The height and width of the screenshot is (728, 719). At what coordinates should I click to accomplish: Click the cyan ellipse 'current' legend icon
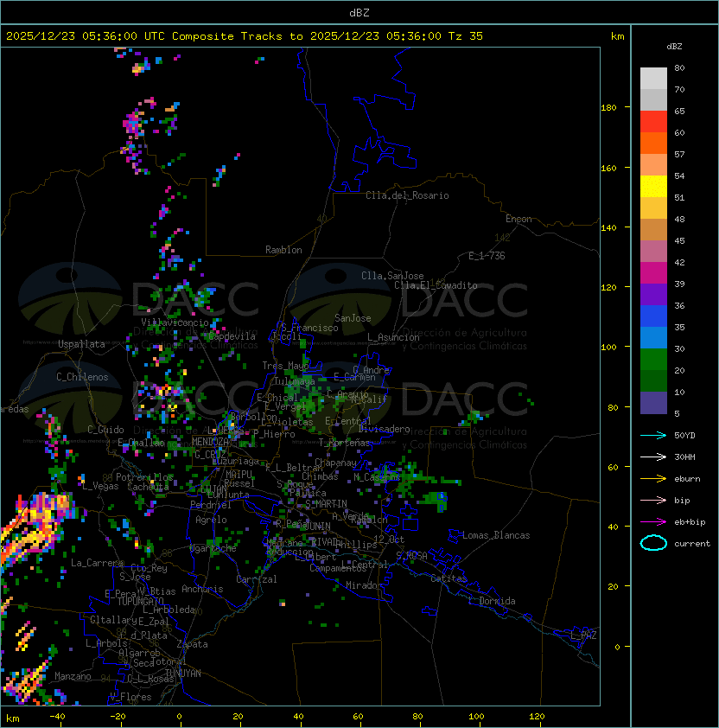653,543
